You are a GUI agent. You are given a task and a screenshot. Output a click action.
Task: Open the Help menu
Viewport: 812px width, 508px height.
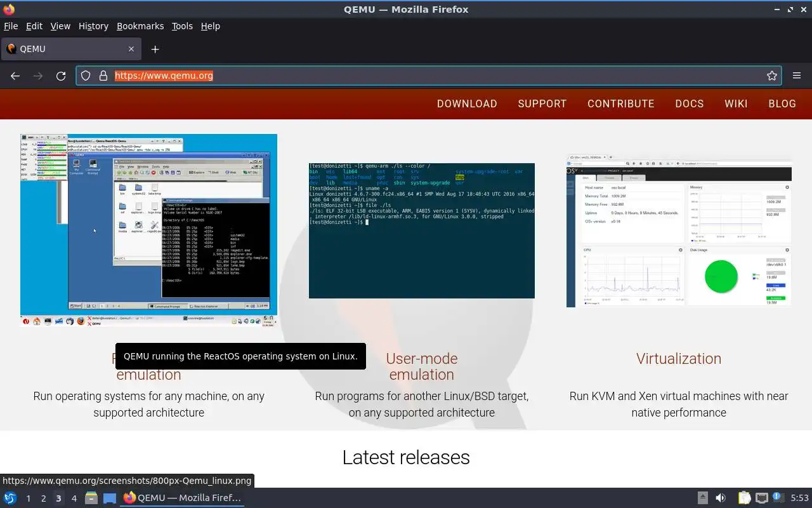(211, 26)
